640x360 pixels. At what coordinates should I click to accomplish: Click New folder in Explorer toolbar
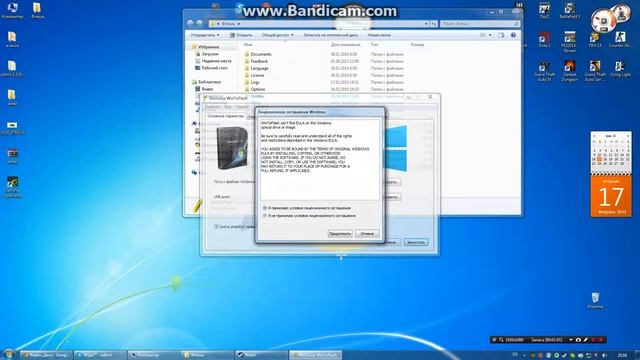point(379,35)
